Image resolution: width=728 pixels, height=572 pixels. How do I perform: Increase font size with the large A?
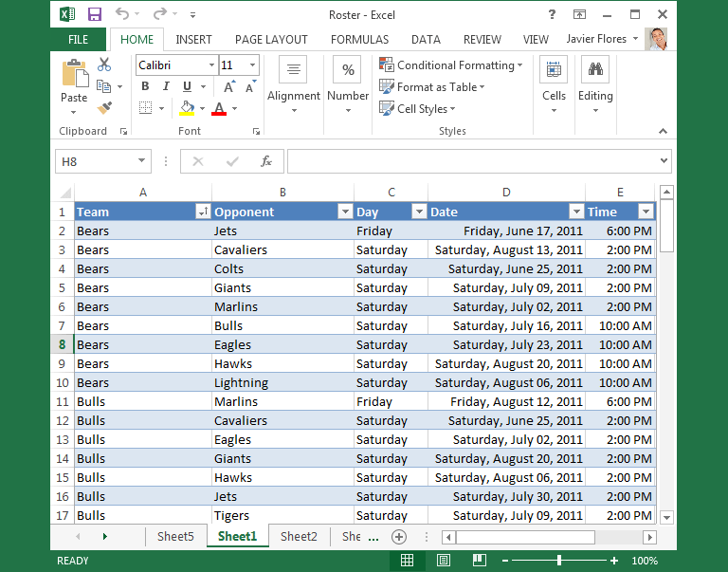pyautogui.click(x=229, y=86)
